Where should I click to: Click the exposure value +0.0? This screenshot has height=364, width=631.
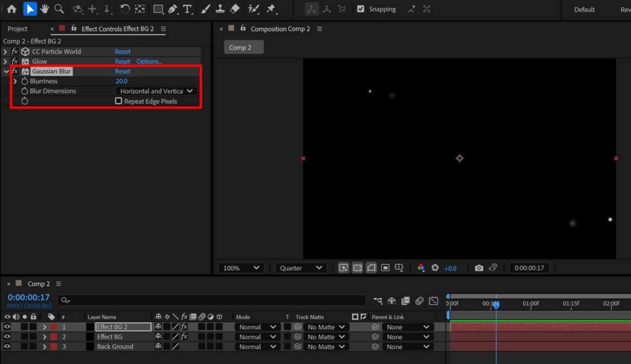pyautogui.click(x=450, y=269)
